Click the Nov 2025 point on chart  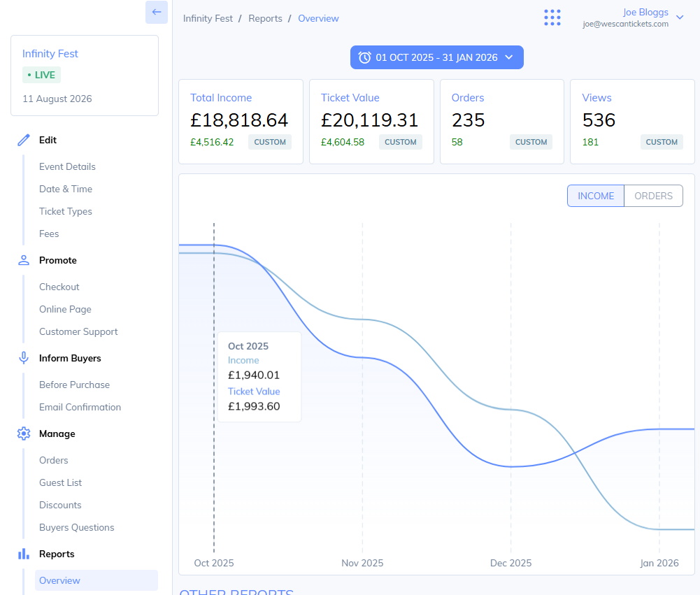click(x=362, y=357)
